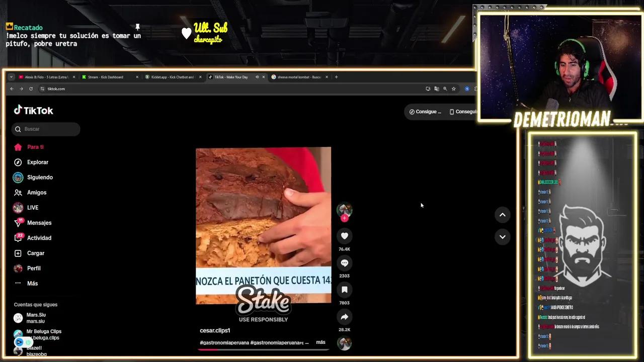Switch to the Stream - Kick Dashboard tab
This screenshot has height=362, width=644.
coord(106,77)
